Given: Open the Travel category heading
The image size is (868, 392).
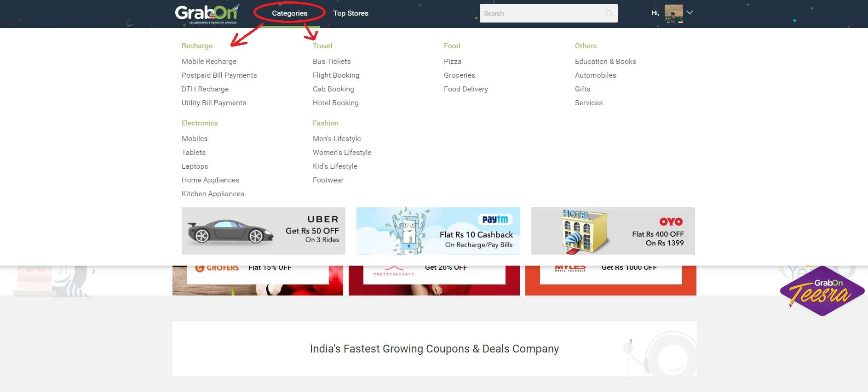Looking at the screenshot, I should pos(322,46).
